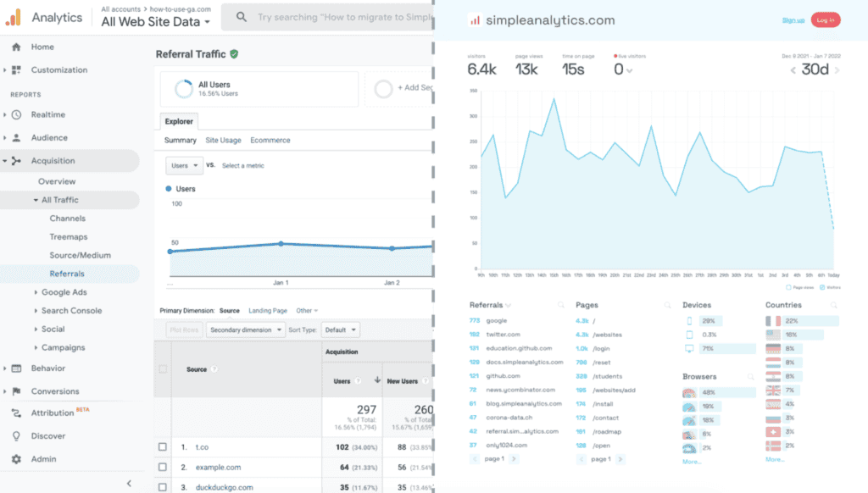Check the box for the t.co row

click(163, 446)
